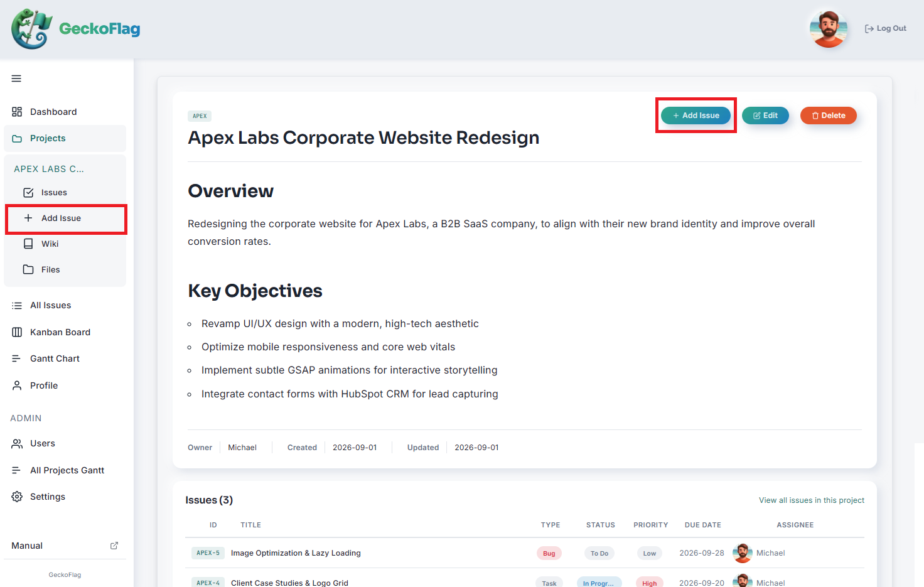Go to Projects in the sidebar
The image size is (924, 587).
pos(65,138)
